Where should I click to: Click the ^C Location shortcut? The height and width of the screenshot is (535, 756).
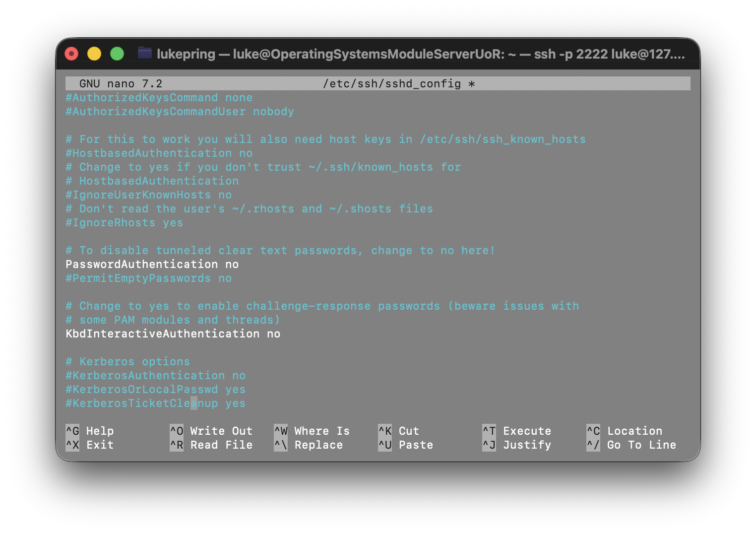pos(625,431)
